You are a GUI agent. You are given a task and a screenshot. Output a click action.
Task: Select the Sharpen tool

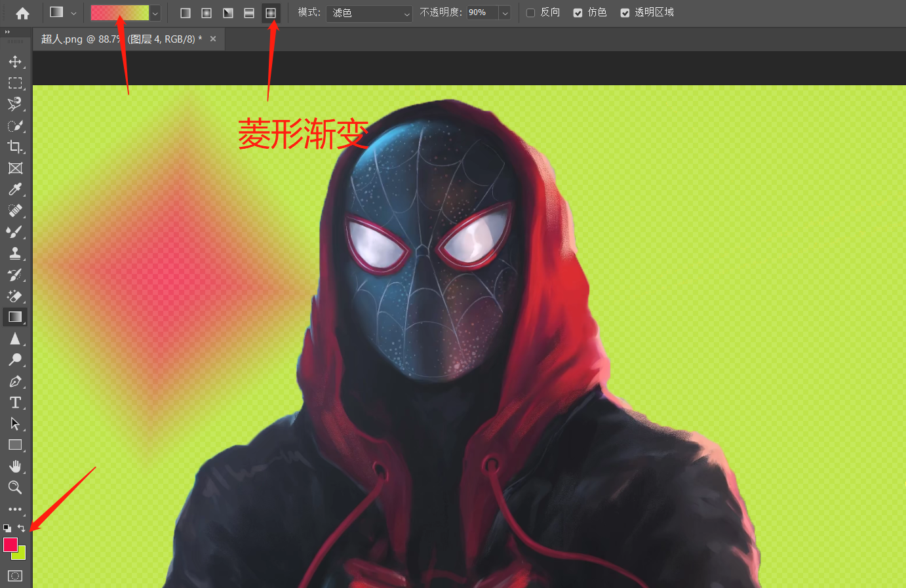point(15,338)
